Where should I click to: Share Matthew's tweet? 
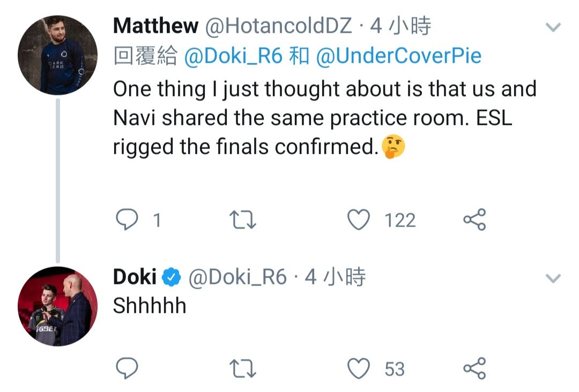pos(474,220)
